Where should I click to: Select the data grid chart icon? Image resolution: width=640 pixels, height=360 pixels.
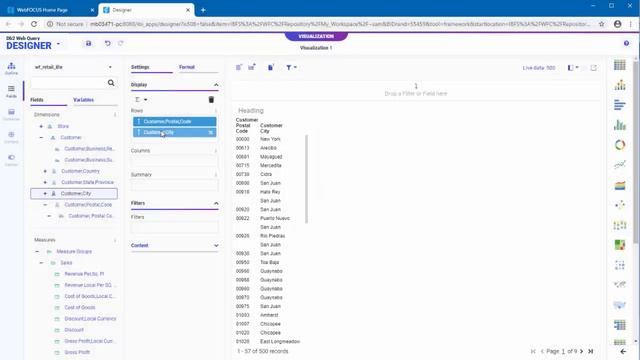coord(620,325)
